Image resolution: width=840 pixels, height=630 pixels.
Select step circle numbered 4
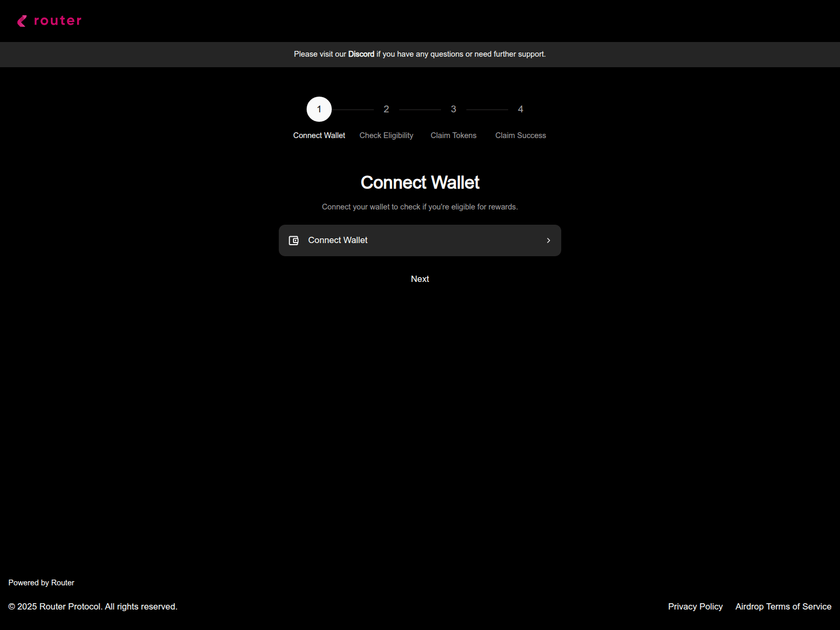click(520, 109)
